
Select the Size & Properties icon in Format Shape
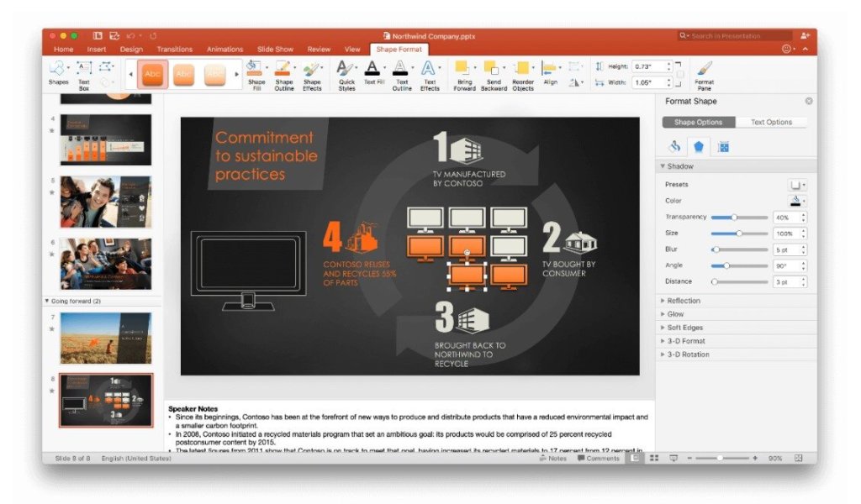coord(723,146)
